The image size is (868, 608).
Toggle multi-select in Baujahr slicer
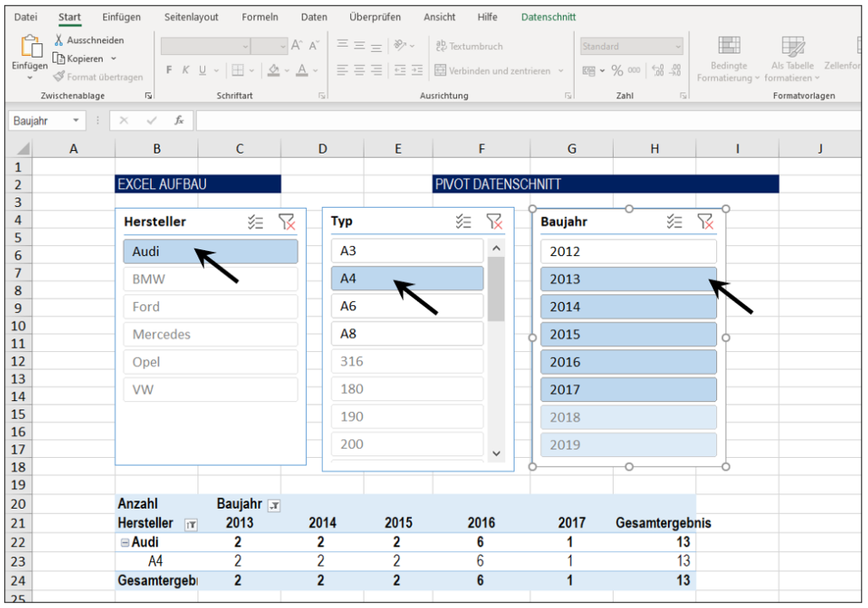point(674,221)
